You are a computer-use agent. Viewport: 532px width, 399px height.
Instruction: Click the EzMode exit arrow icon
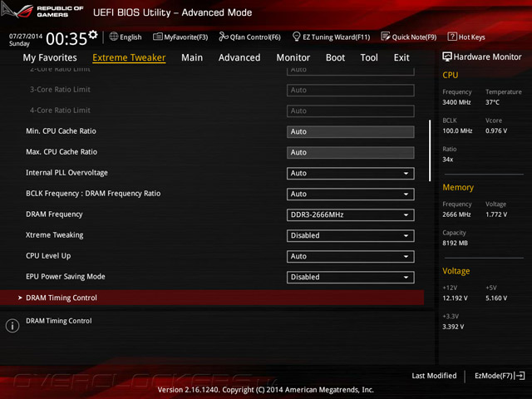(x=520, y=376)
